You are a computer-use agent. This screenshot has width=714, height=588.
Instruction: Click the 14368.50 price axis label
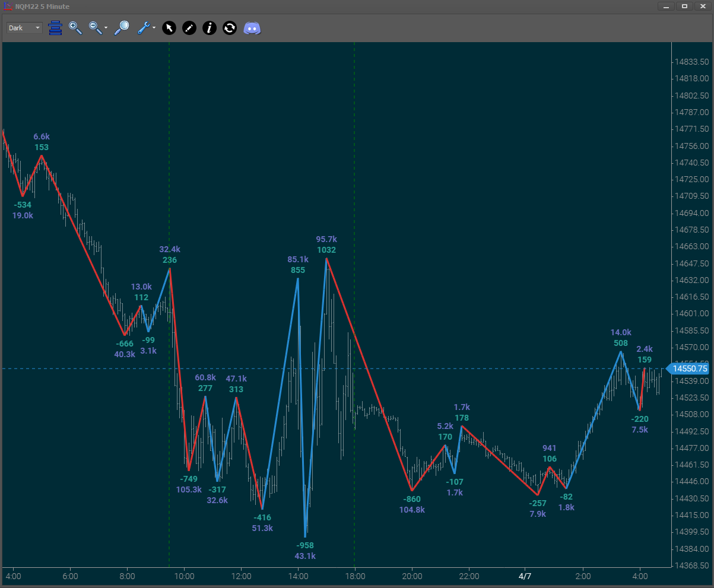pos(691,565)
